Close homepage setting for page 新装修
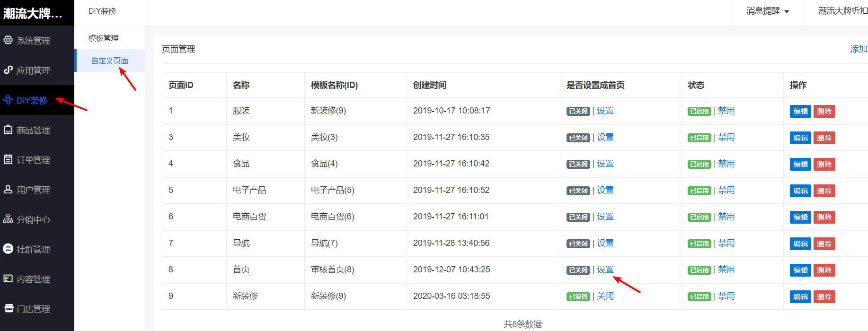The height and width of the screenshot is (331, 868). pos(605,296)
